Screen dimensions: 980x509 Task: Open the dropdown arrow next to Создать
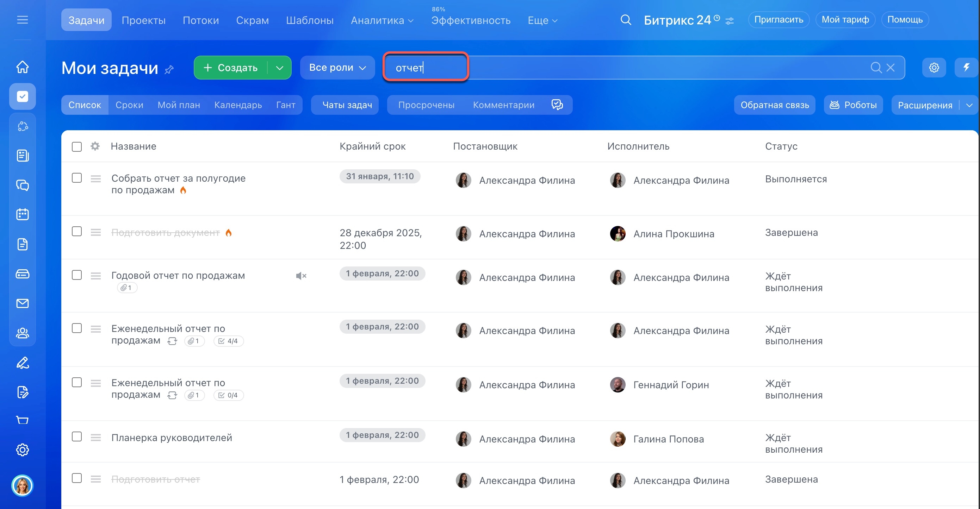[x=280, y=68]
